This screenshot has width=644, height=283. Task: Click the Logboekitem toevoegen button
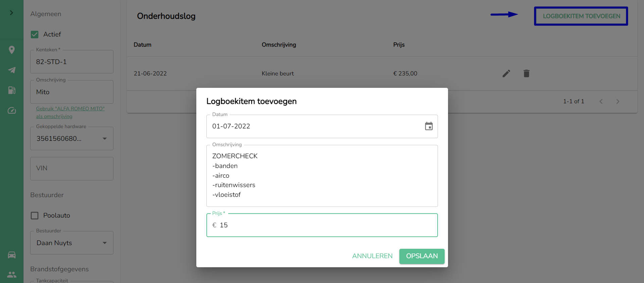(581, 16)
